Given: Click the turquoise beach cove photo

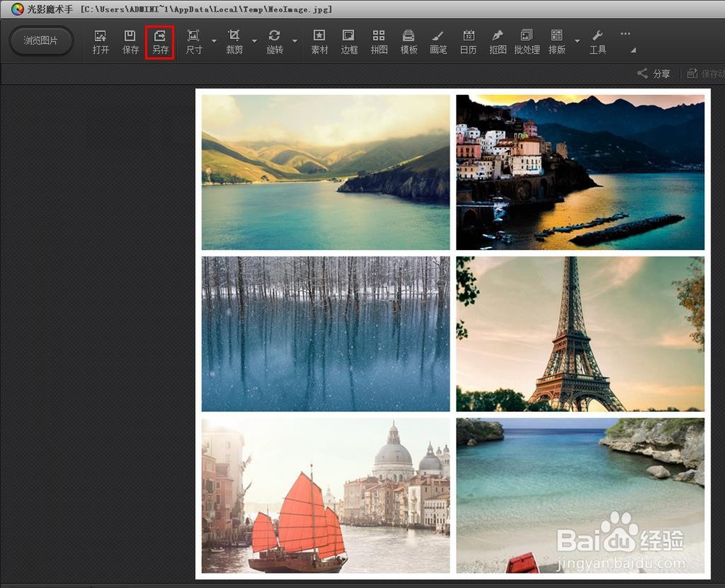Looking at the screenshot, I should click(x=580, y=495).
